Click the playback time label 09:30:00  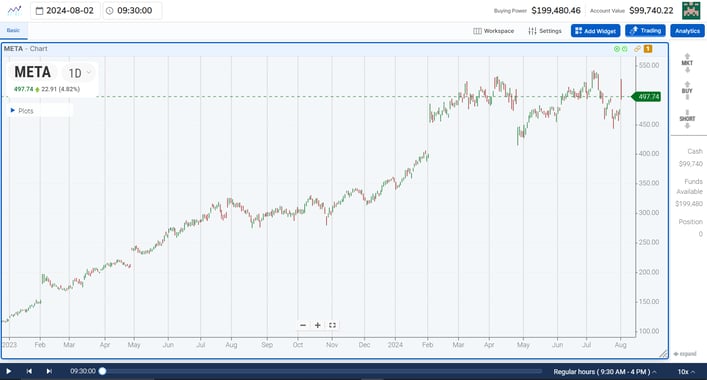[x=83, y=371]
